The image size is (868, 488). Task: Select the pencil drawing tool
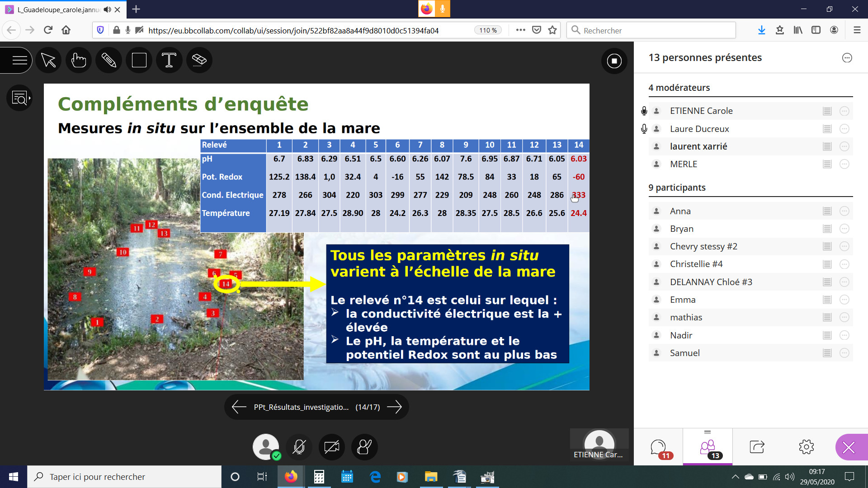[109, 60]
